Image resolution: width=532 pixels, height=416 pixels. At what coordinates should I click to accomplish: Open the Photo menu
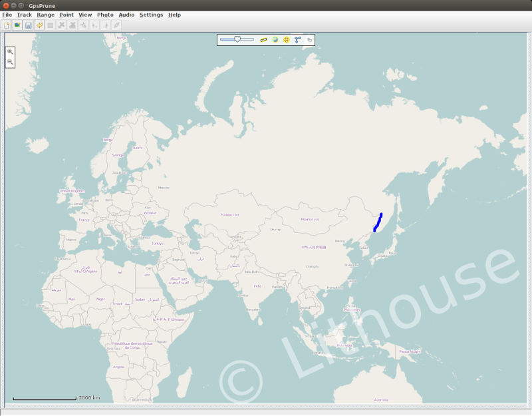tap(106, 14)
